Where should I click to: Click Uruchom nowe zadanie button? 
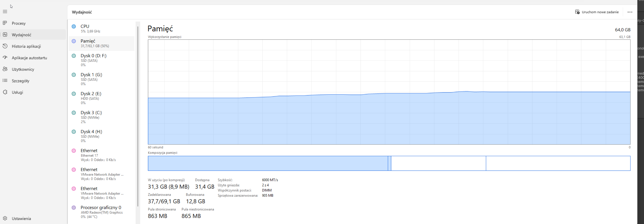click(600, 12)
